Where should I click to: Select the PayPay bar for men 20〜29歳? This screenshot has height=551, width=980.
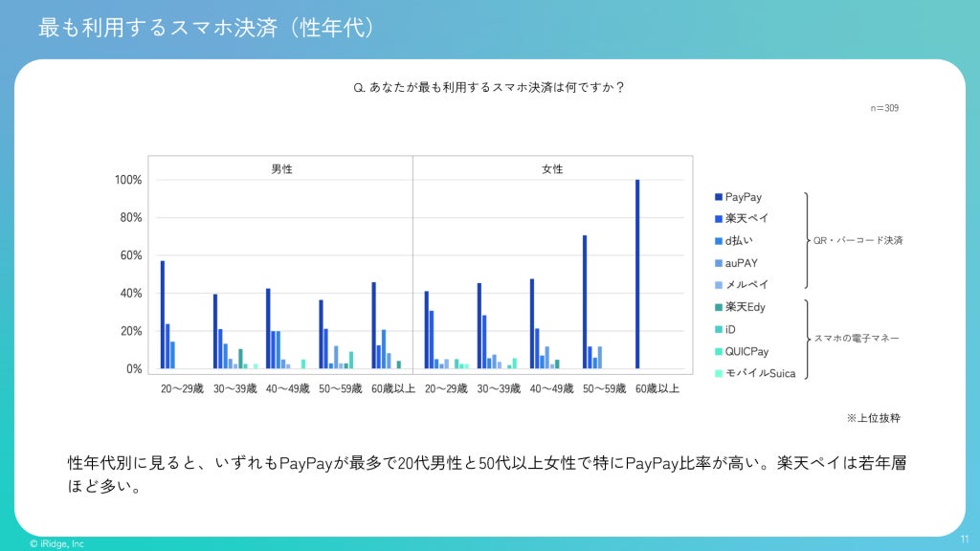pyautogui.click(x=163, y=315)
